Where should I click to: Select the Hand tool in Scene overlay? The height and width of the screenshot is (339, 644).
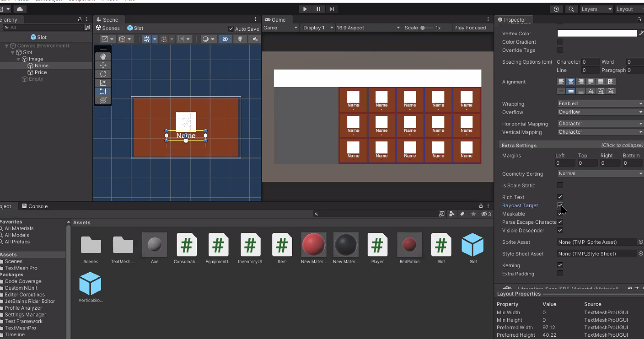coord(103,56)
